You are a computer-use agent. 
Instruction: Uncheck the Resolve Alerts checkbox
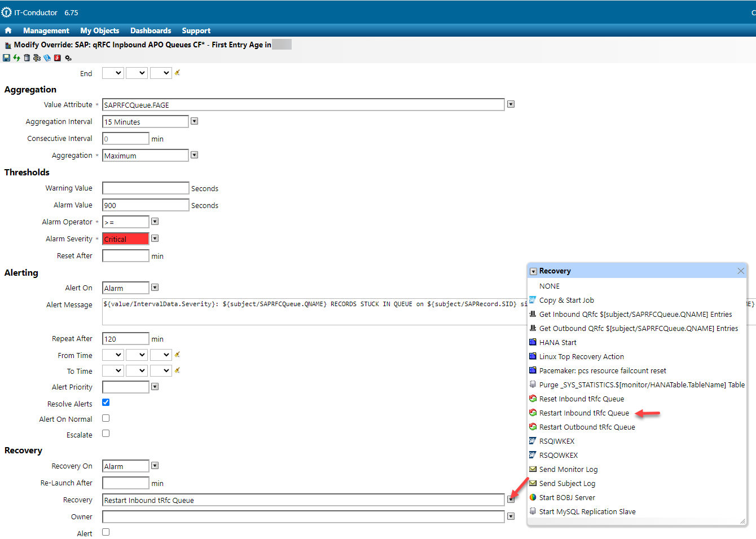coord(106,403)
